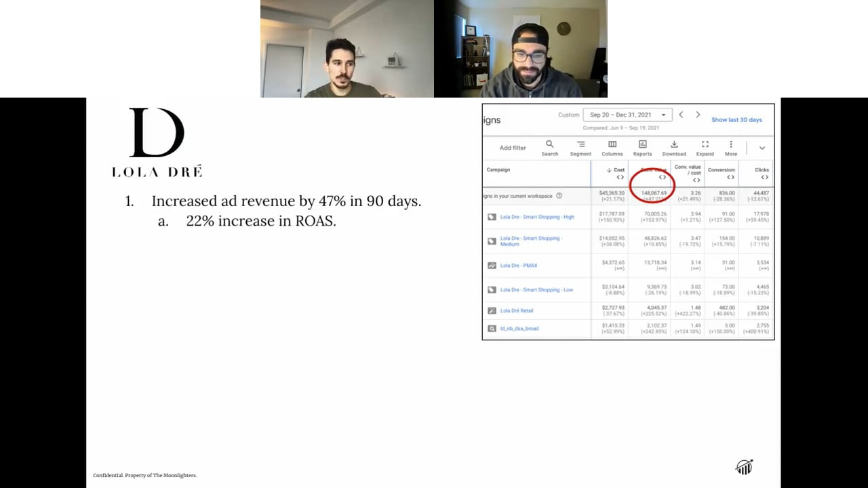Viewport: 868px width, 488px height.
Task: Click Moonlighters logo icon at slide corner
Action: pos(745,467)
